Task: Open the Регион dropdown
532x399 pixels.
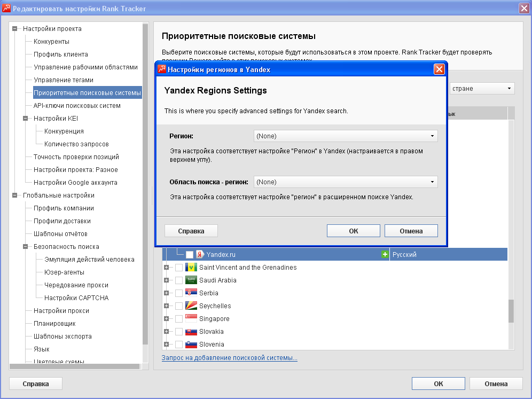Action: [346, 136]
